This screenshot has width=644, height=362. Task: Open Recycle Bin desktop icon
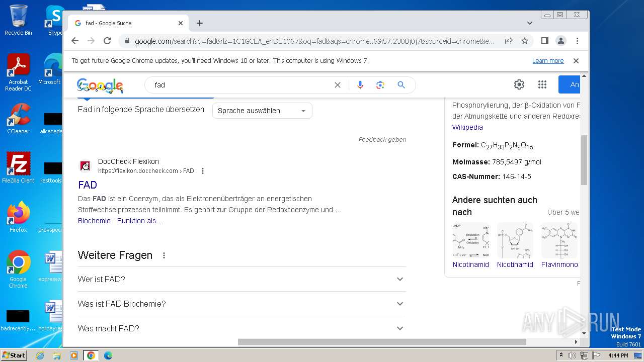(18, 20)
